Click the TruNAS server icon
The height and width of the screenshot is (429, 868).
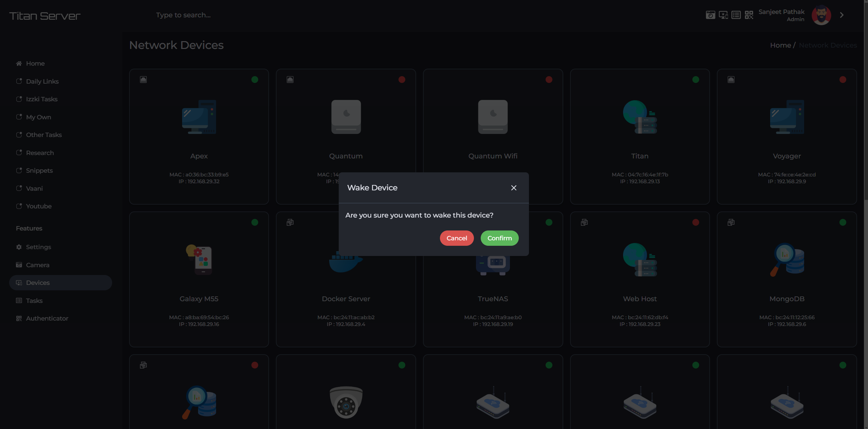coord(493,259)
